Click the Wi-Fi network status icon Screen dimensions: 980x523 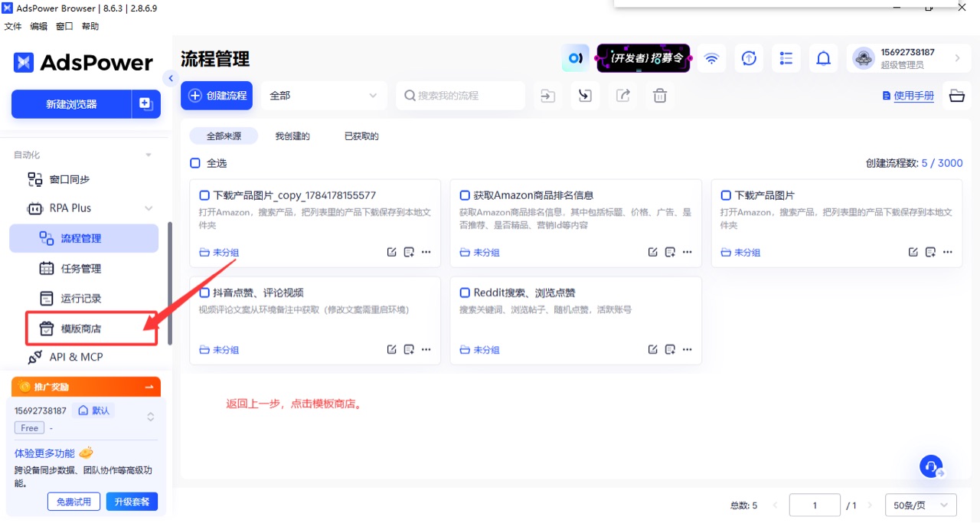coord(712,58)
